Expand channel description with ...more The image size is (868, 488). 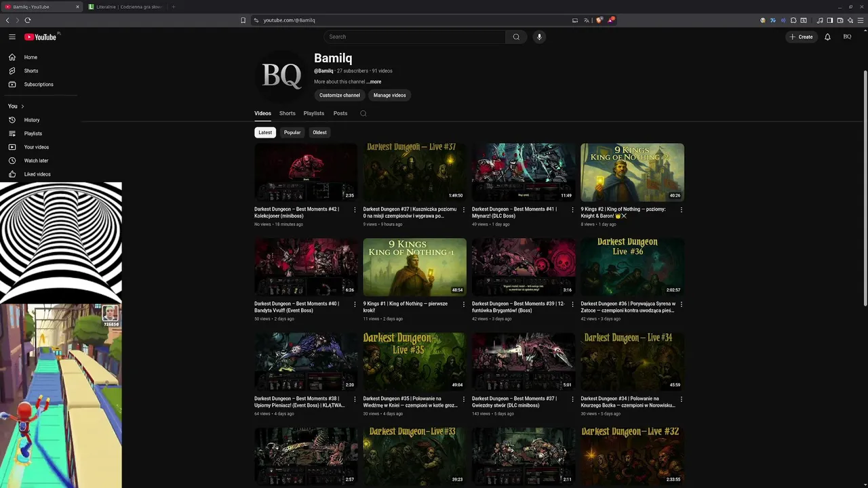pyautogui.click(x=374, y=82)
